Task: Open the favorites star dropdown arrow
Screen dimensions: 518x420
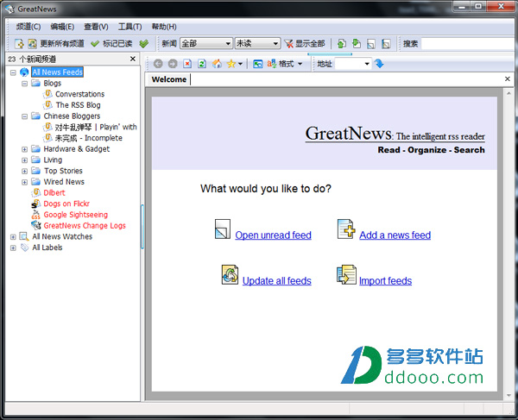Action: [x=241, y=64]
